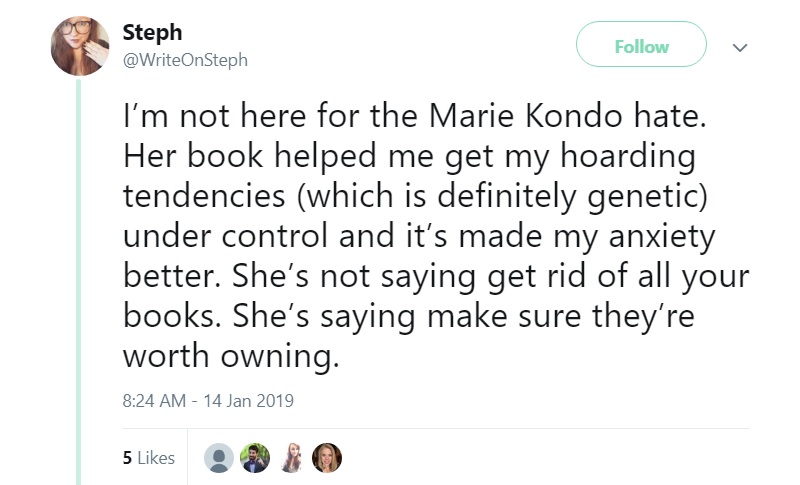Click the green thread connector line
Screen dimensions: 800x485
[79, 282]
